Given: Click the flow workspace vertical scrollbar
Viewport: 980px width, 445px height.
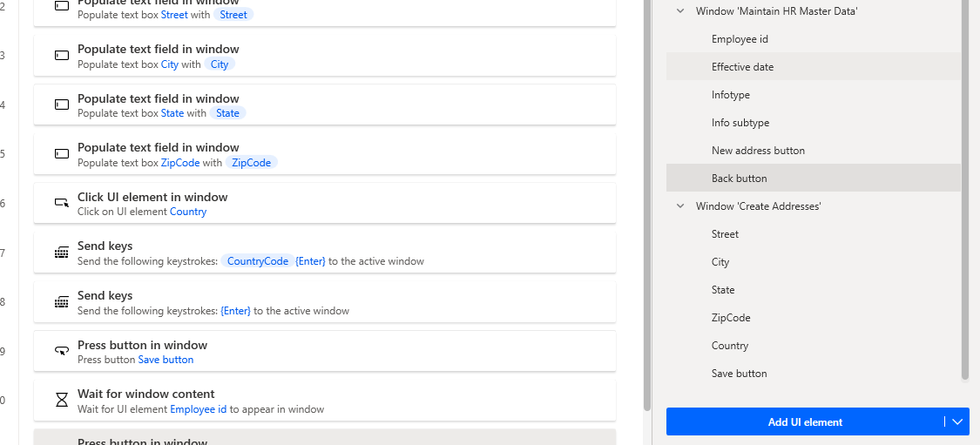Looking at the screenshot, I should point(647,206).
